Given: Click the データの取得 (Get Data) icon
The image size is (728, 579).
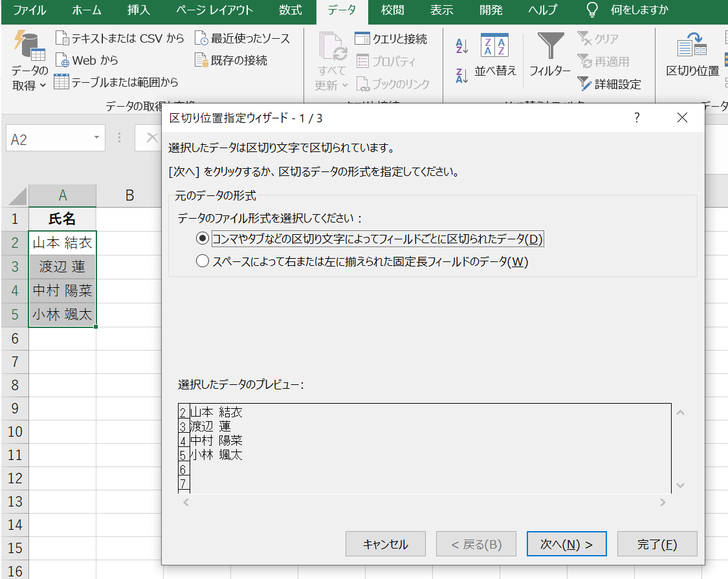Looking at the screenshot, I should point(28,45).
